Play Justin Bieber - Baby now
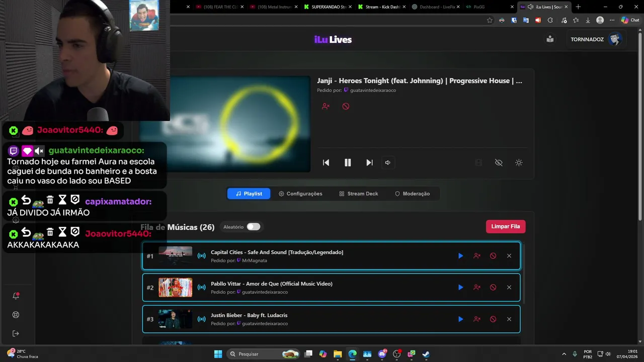The width and height of the screenshot is (644, 362). click(460, 319)
